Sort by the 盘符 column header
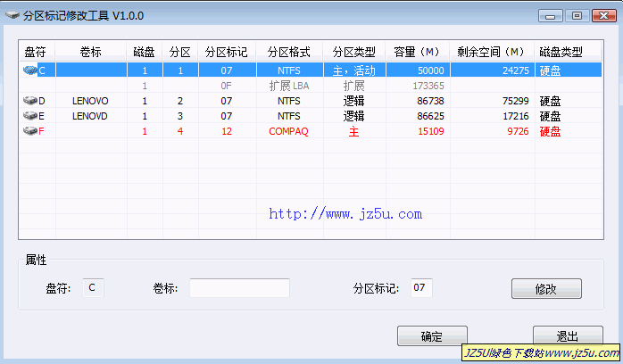Screen dimensions: 623x364 click(x=37, y=52)
